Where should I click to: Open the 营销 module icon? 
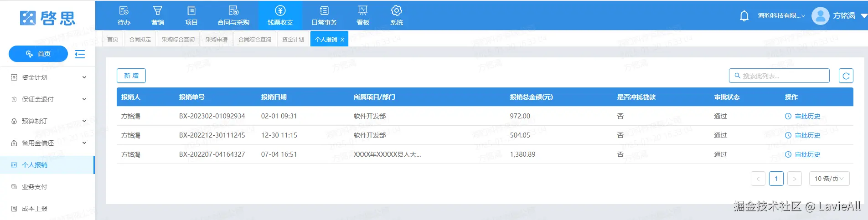(158, 10)
